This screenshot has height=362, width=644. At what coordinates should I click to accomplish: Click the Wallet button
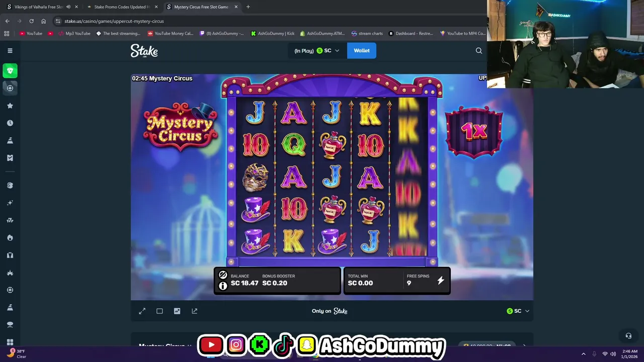coord(362,50)
